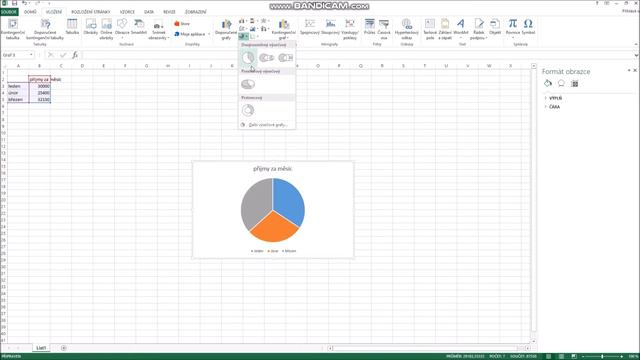
Task: Click into the formula bar
Action: click(357, 55)
